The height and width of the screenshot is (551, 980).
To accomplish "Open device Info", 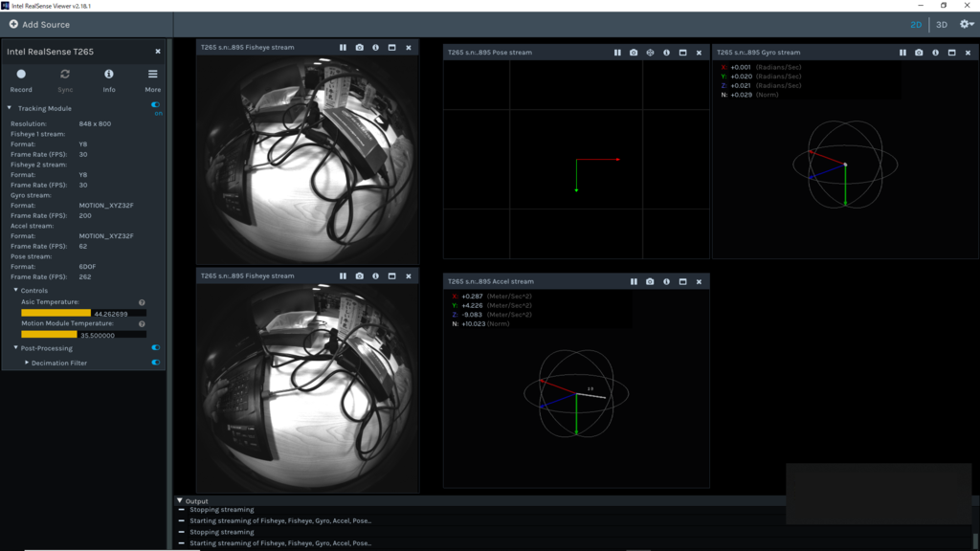I will pyautogui.click(x=109, y=80).
